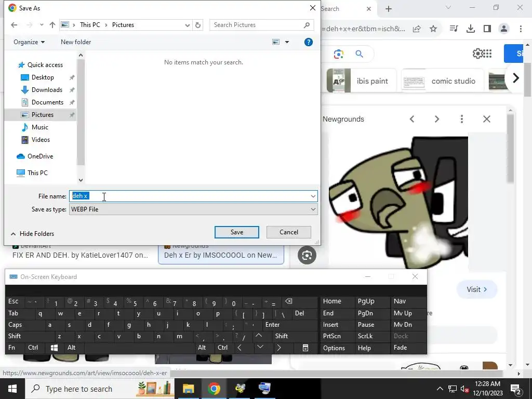Open Save As help icon
Screen dimensions: 532x399
pyautogui.click(x=309, y=42)
